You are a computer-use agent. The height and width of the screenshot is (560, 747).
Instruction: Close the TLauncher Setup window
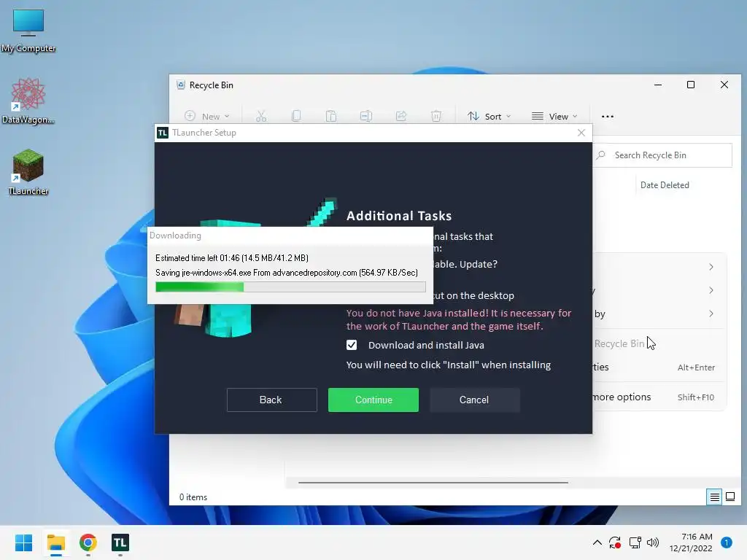point(581,133)
